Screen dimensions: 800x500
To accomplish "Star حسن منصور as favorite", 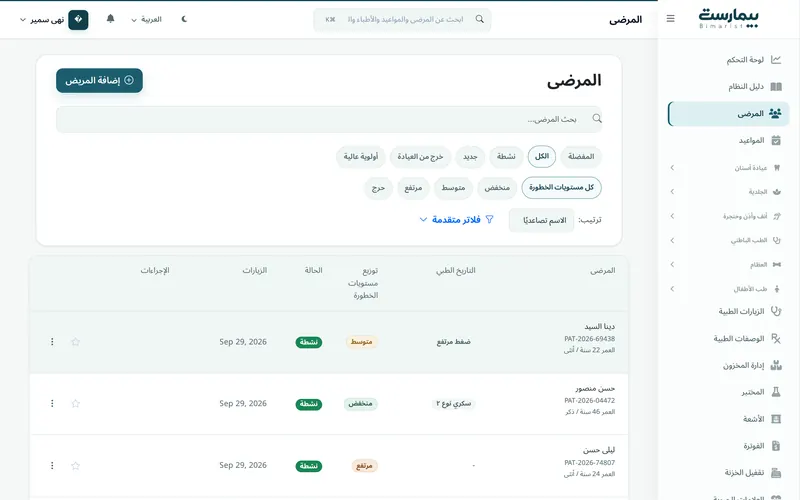I will [76, 404].
